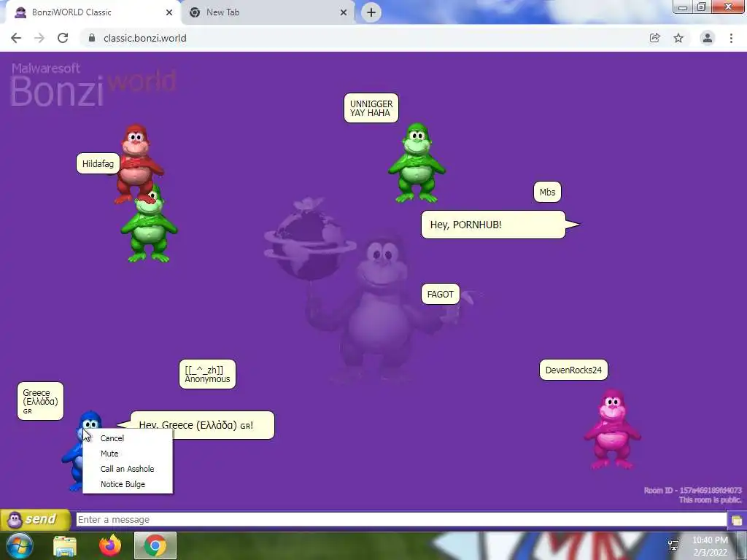Screen dimensions: 747x560
Task: Click the UNNIGGER YAY HAHA name tag
Action: [371, 108]
